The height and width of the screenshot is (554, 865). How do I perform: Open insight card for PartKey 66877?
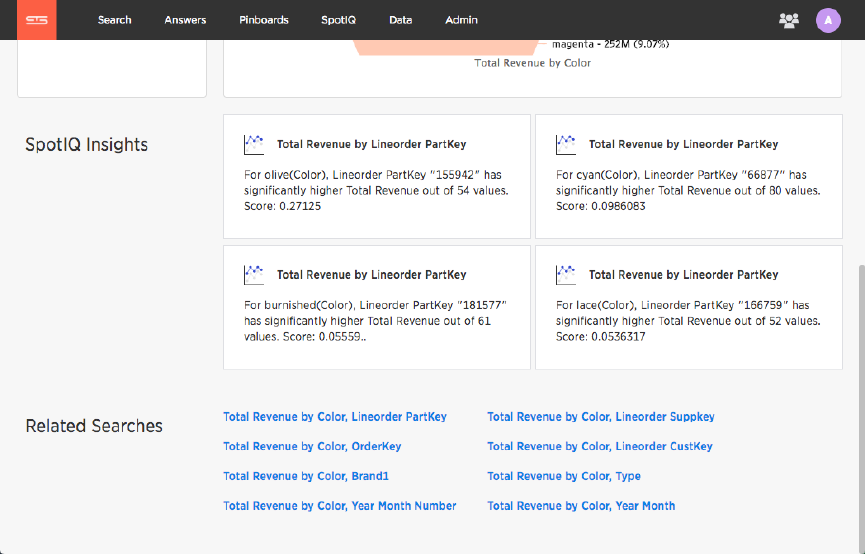point(688,177)
